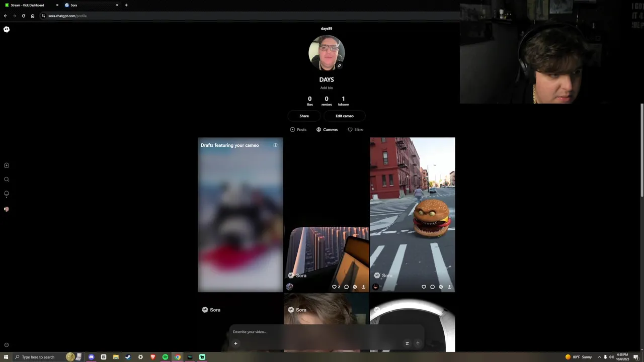The image size is (644, 362).
Task: Open Brave browser from taskbar
Action: point(153,357)
